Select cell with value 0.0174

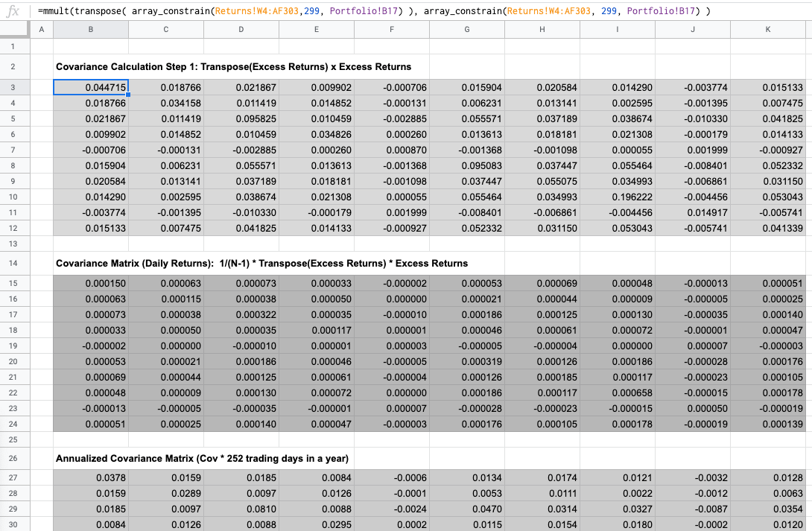point(542,477)
